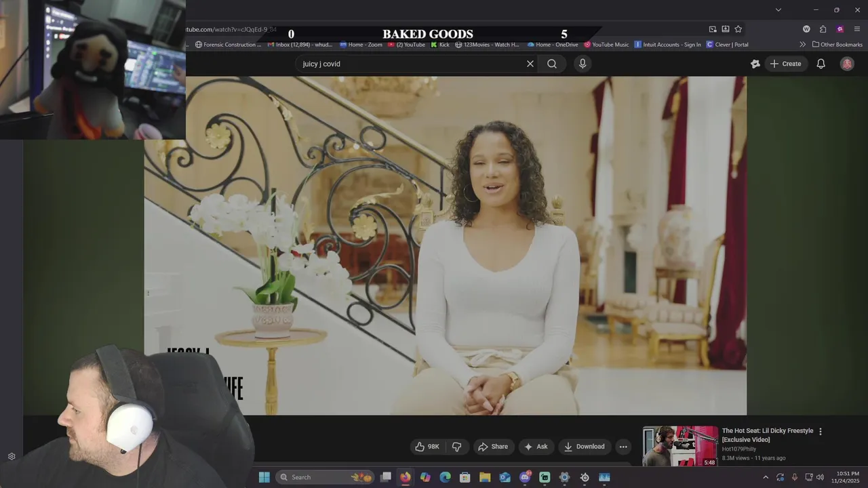
Task: Open the OBS Studio taskbar icon
Action: pyautogui.click(x=585, y=477)
